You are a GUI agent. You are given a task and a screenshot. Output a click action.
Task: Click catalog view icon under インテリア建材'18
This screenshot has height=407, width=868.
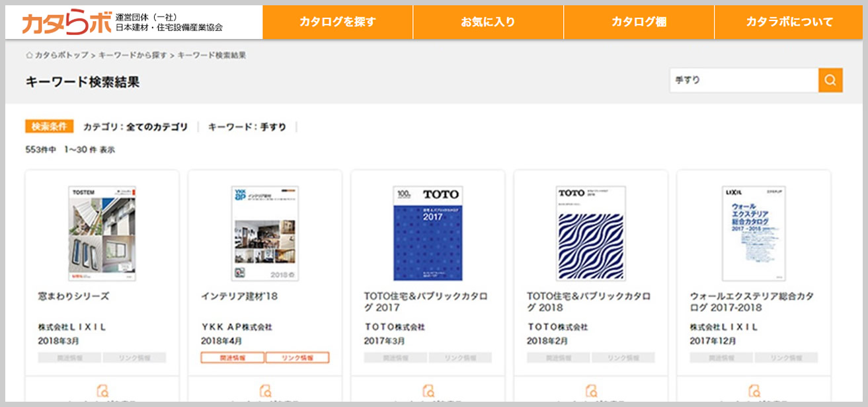click(x=264, y=390)
